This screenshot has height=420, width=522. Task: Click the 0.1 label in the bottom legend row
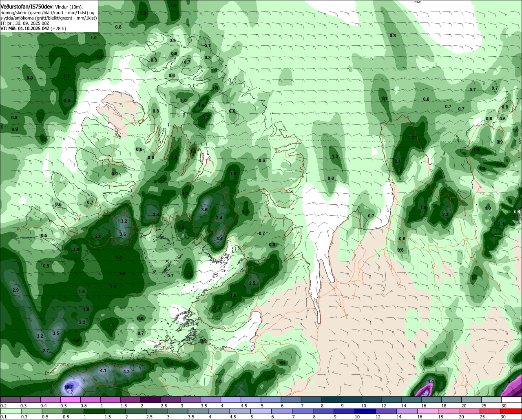point(3,417)
